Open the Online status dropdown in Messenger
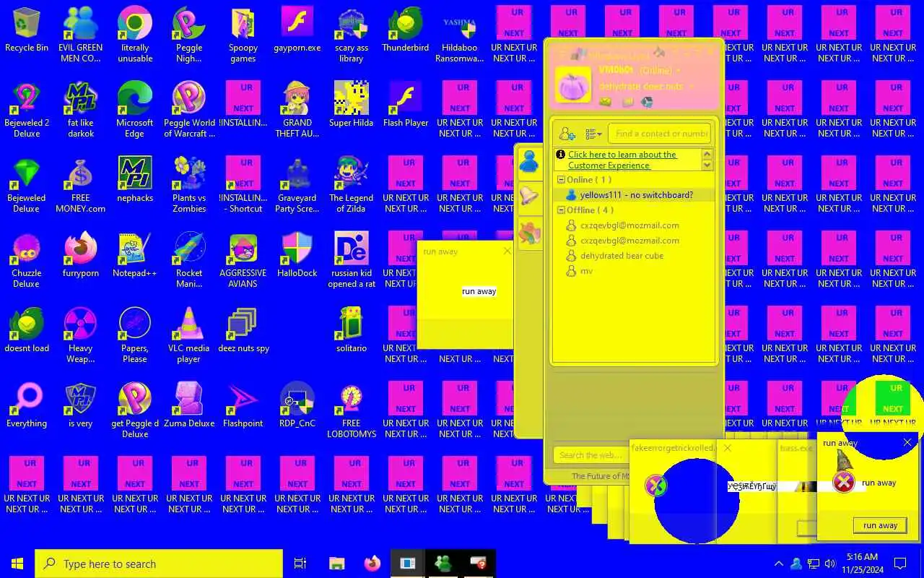The height and width of the screenshot is (578, 924). (x=679, y=71)
